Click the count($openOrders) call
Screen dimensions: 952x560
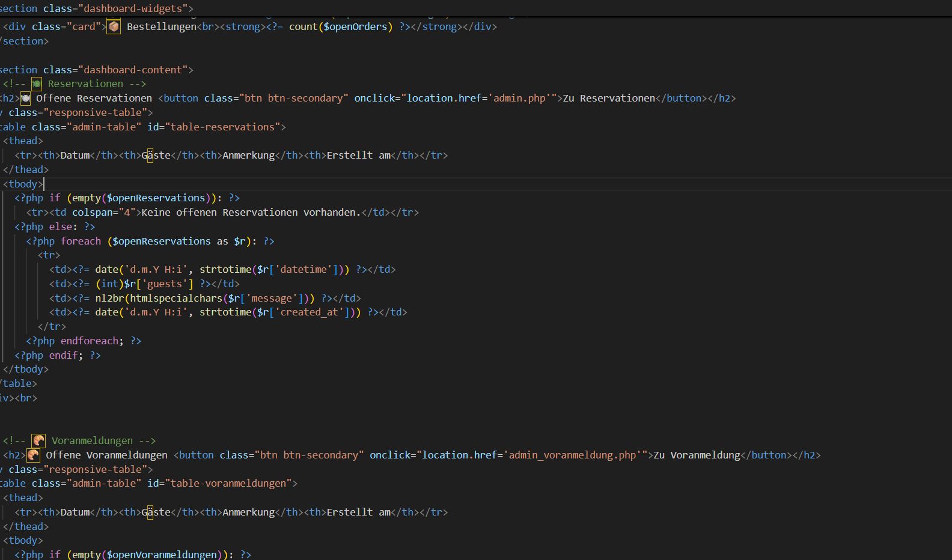click(341, 27)
